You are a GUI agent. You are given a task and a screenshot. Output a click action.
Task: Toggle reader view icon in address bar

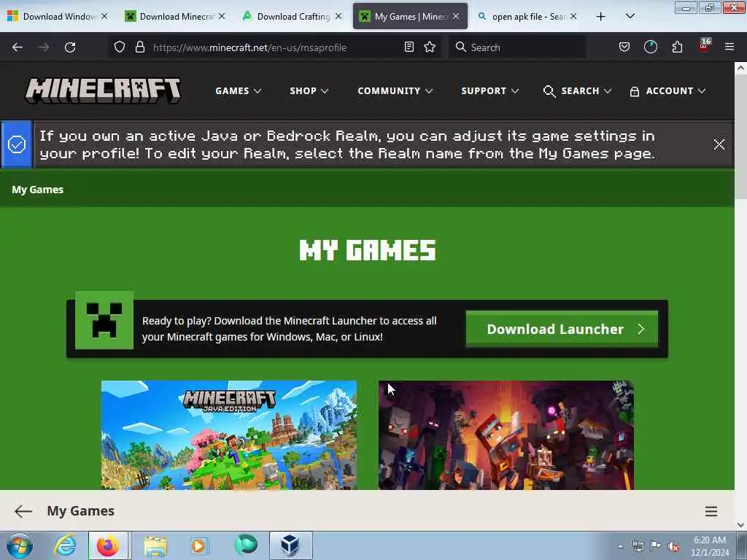(409, 47)
